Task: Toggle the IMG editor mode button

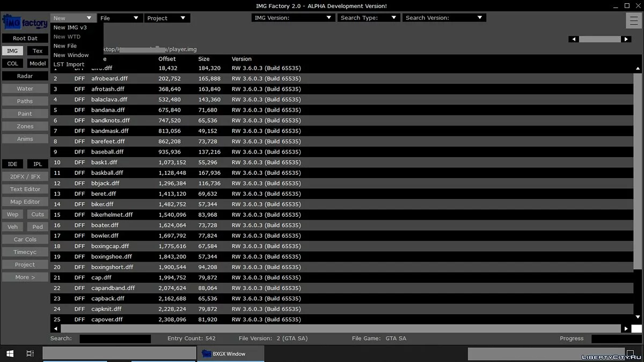Action: 12,51
